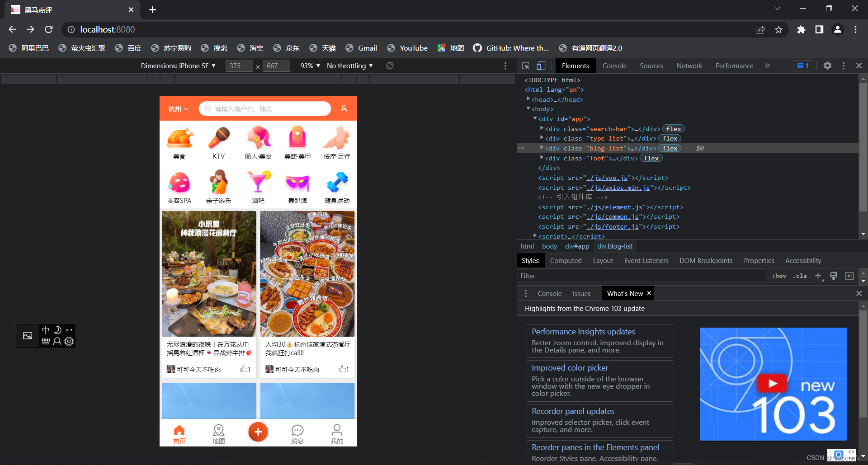Toggle flex badge on search-bar div
Screen dimensions: 868x465
[674, 129]
